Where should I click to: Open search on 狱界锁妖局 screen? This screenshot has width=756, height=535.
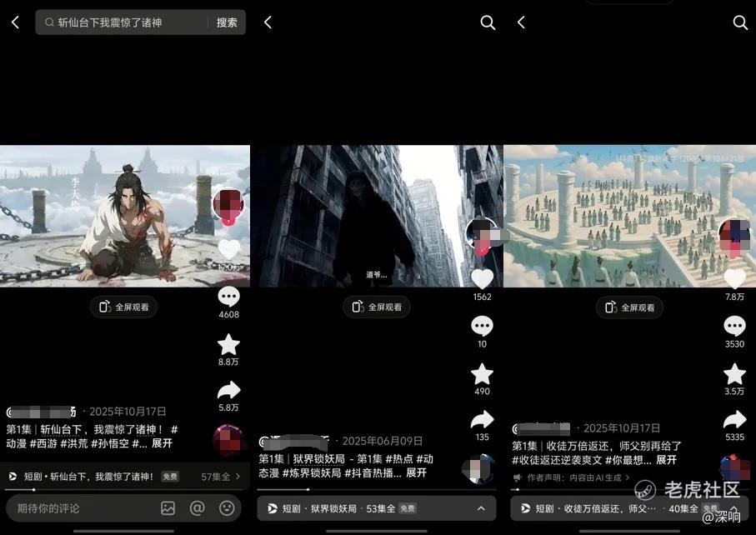pos(488,22)
